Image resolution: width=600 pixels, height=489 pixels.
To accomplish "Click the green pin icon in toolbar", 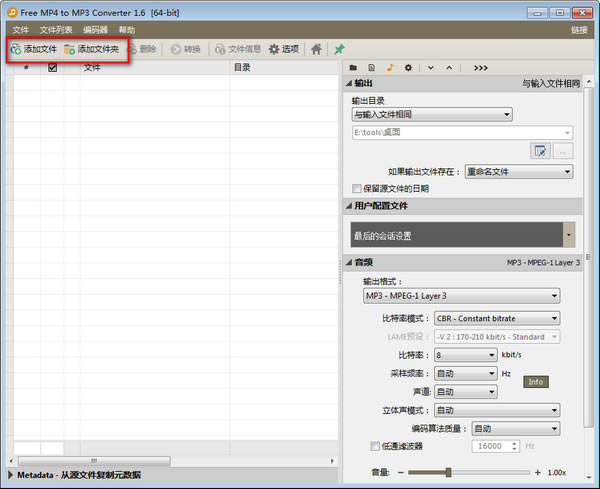I will pos(339,49).
